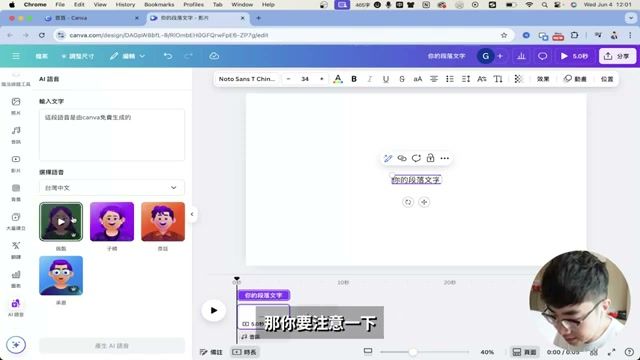Open the 效果 effects panel
640x360 pixels.
click(543, 79)
